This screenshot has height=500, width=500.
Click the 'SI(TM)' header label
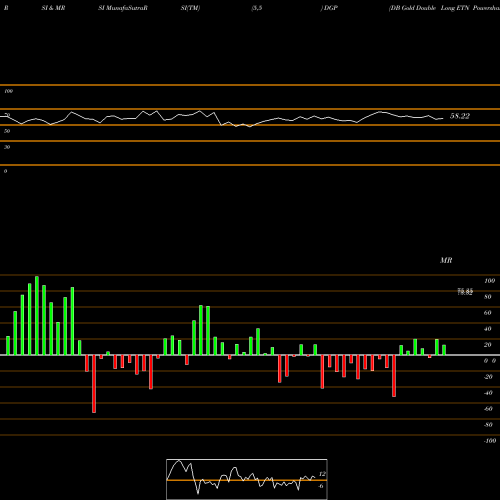(x=190, y=8)
